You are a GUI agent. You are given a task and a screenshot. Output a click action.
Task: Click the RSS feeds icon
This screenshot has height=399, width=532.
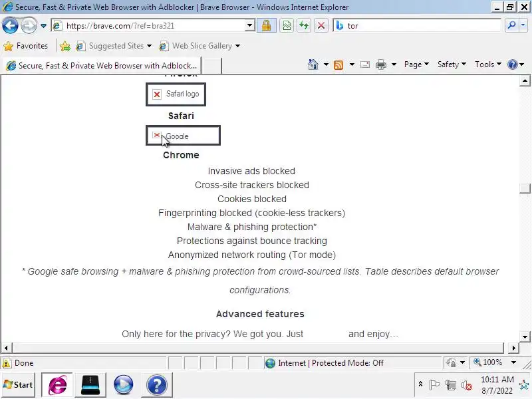[x=338, y=65]
